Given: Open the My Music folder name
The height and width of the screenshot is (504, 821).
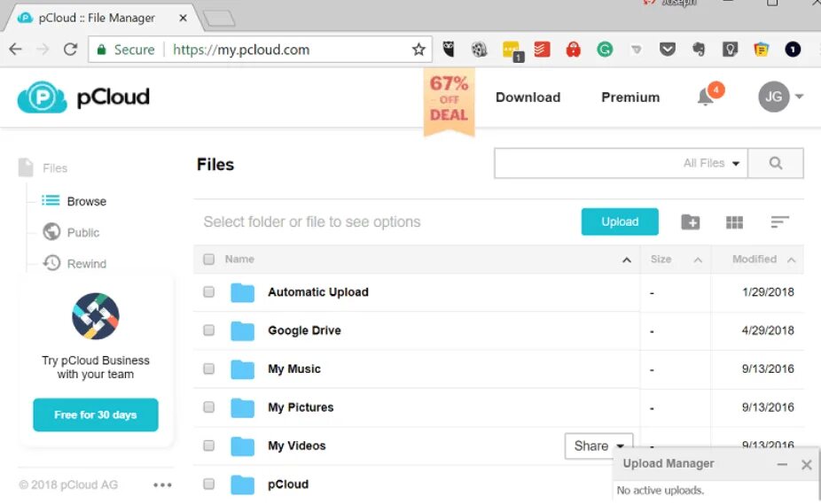Looking at the screenshot, I should 293,369.
